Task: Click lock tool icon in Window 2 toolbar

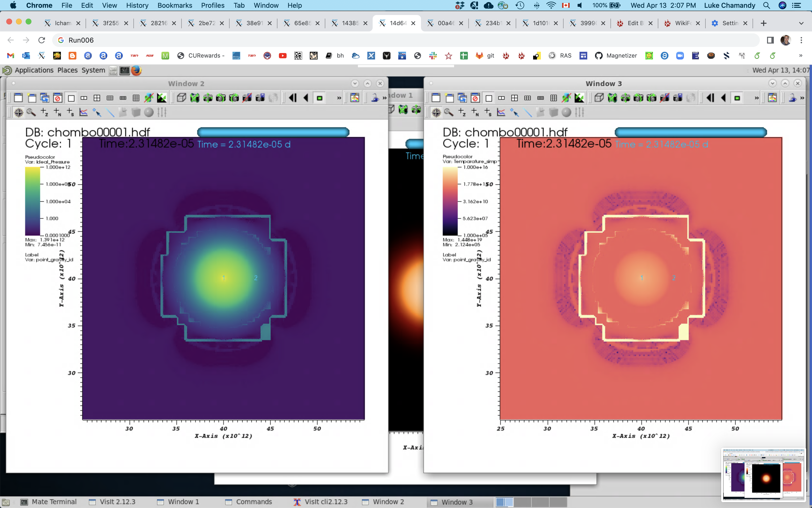Action: [x=375, y=98]
